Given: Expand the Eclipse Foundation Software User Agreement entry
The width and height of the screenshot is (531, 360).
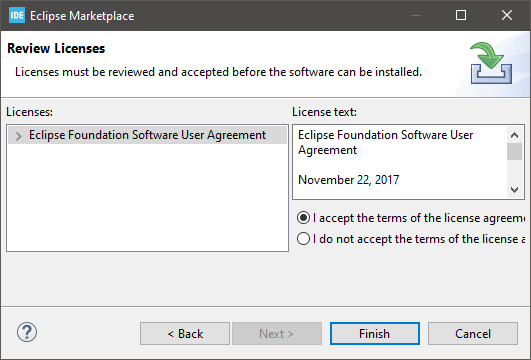Looking at the screenshot, I should pos(19,136).
